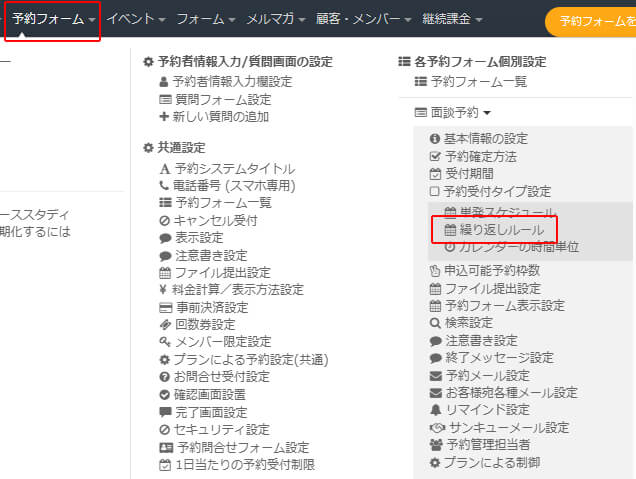Image resolution: width=636 pixels, height=479 pixels.
Task: Click the key icon beside メンバー限定設定
Action: 165,342
